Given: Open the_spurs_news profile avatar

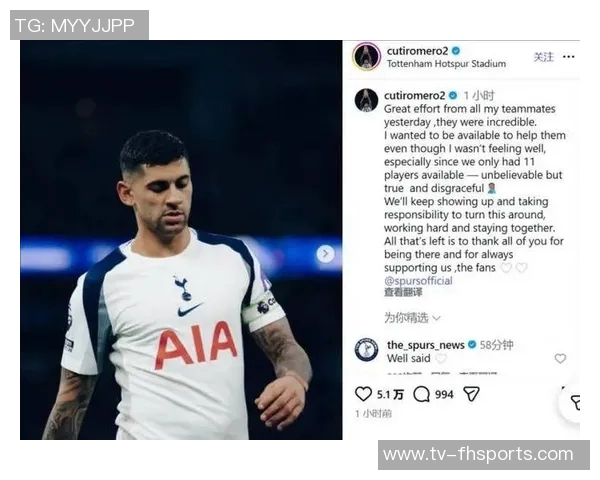Looking at the screenshot, I should tap(366, 350).
